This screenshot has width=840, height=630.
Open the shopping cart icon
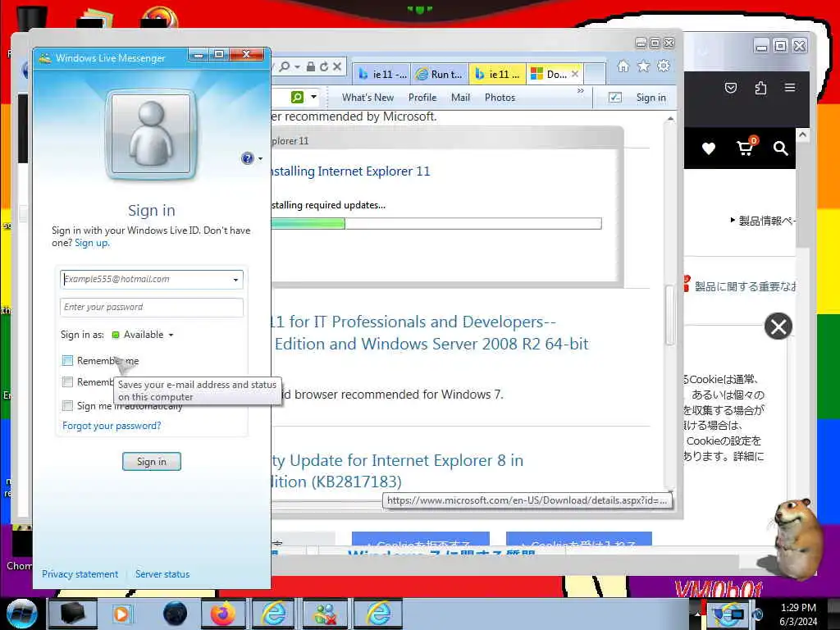[x=746, y=147]
